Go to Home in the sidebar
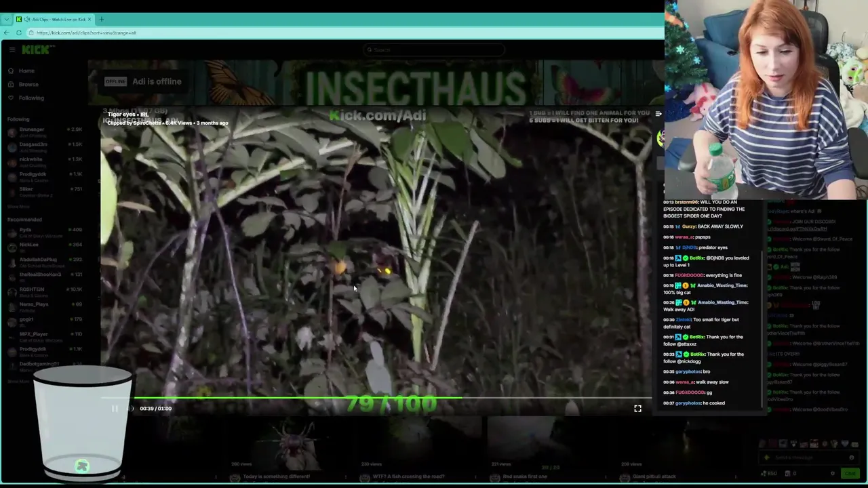Image resolution: width=868 pixels, height=488 pixels. (x=26, y=70)
